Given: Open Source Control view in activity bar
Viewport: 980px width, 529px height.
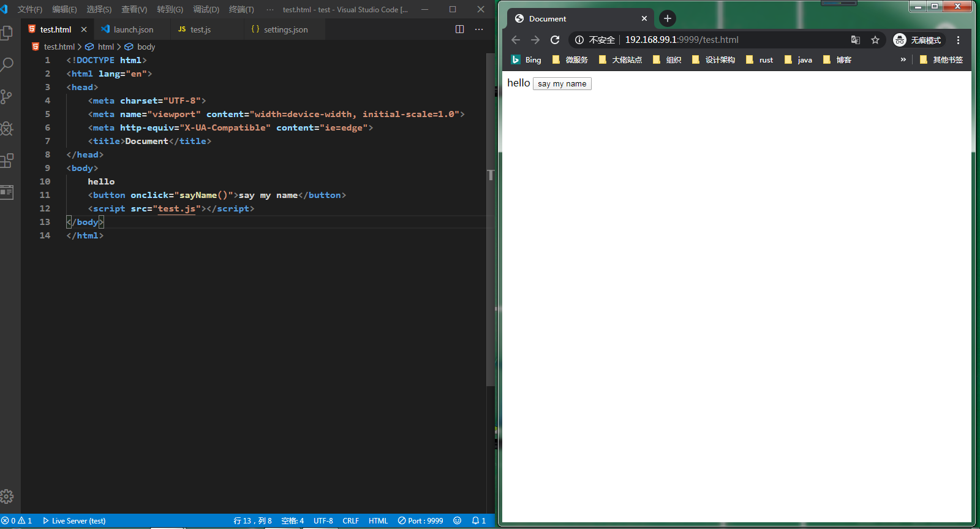Looking at the screenshot, I should (6, 97).
